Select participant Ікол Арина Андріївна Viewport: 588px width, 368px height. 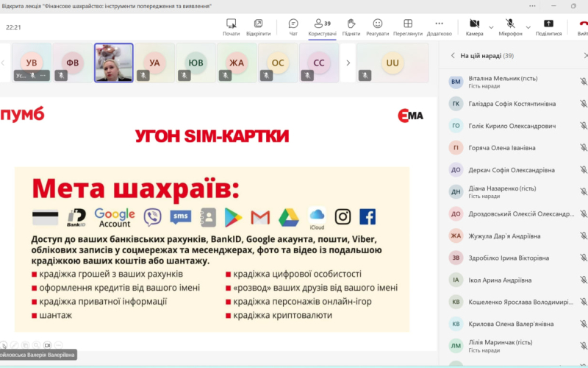(513, 280)
